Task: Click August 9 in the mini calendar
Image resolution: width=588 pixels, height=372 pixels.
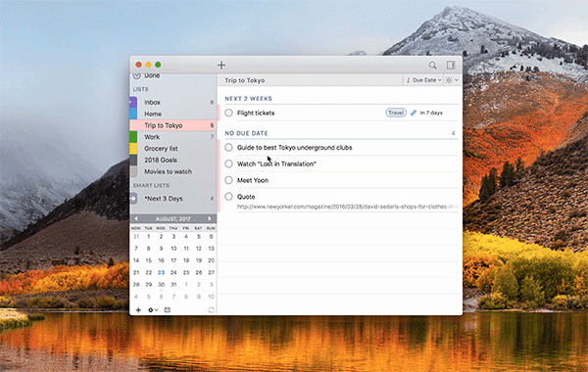Action: (162, 249)
